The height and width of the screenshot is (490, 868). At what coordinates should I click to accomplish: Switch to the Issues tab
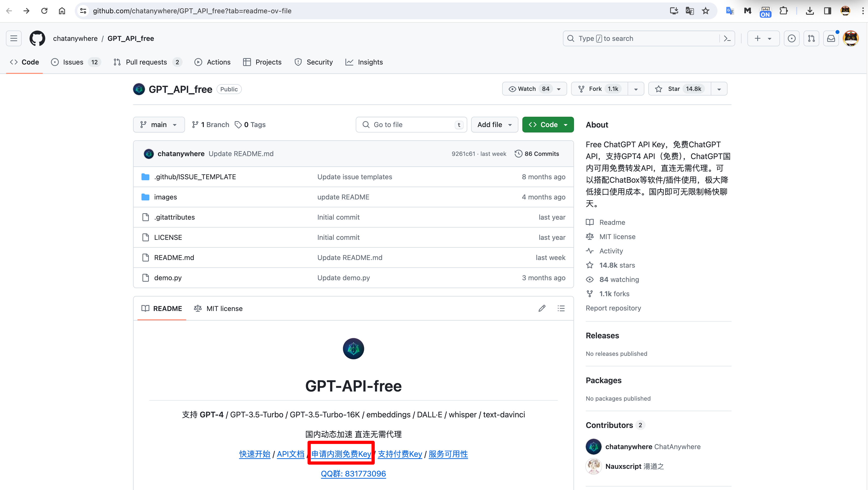click(x=73, y=62)
